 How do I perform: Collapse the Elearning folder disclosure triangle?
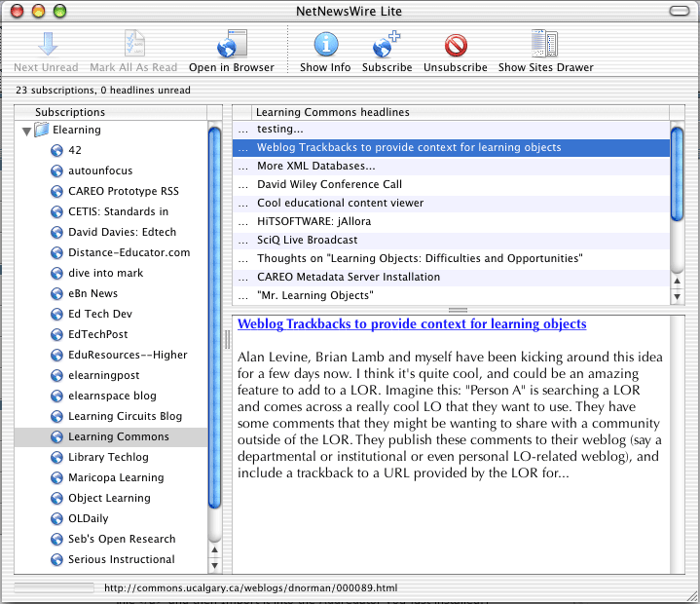pyautogui.click(x=25, y=130)
